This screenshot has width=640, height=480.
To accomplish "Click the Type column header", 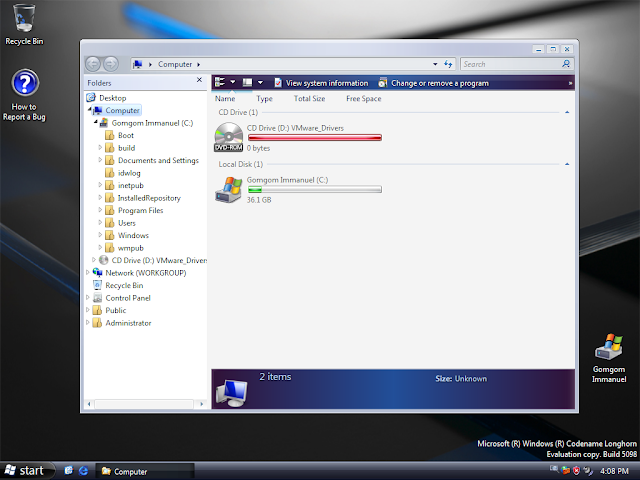I will tap(264, 98).
